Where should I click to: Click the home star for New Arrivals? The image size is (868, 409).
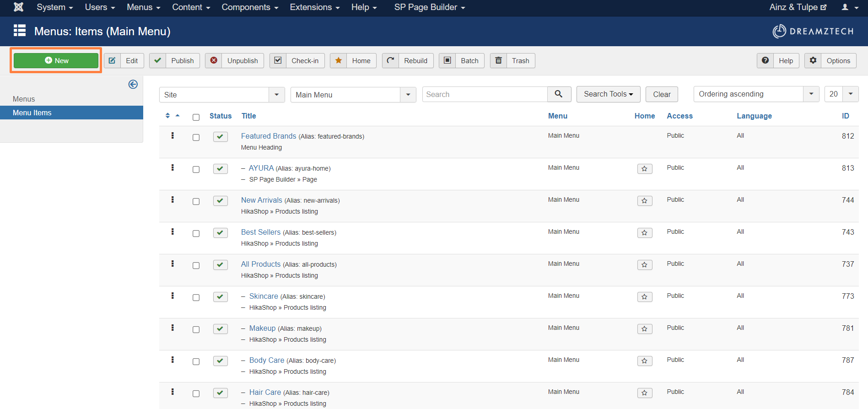click(x=645, y=201)
